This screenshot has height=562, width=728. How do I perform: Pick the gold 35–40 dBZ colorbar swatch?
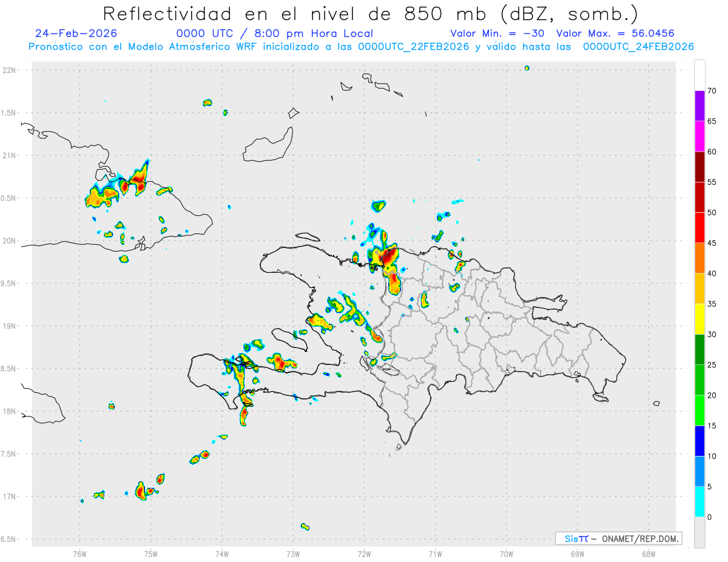tap(699, 289)
